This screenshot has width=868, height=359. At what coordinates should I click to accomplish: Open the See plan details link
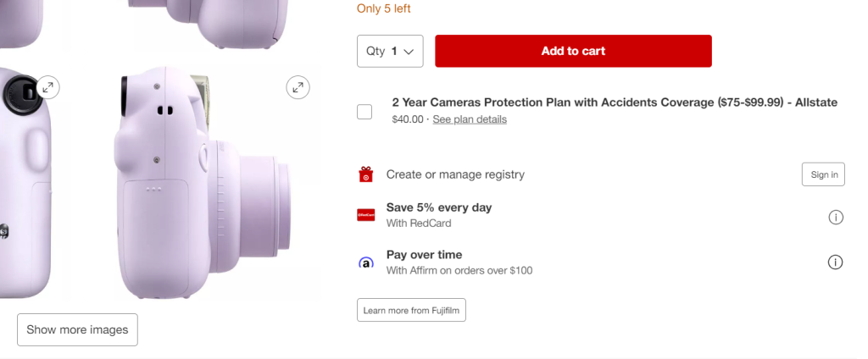click(x=469, y=119)
